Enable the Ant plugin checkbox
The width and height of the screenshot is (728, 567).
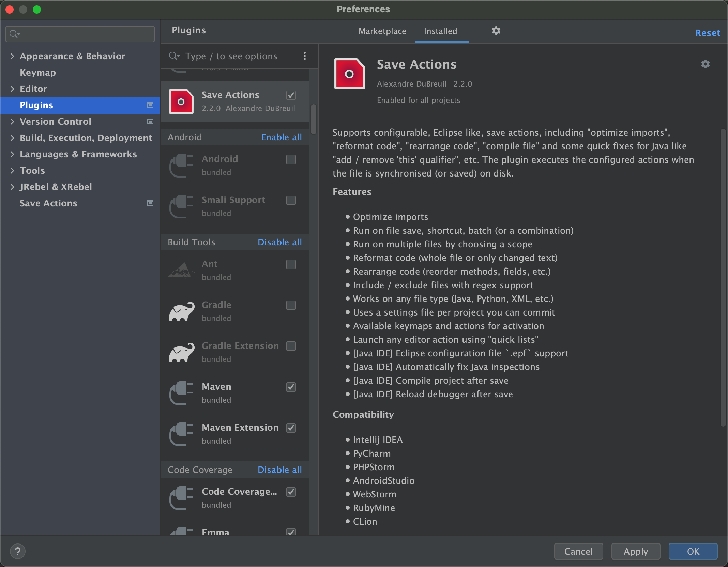tap(291, 264)
